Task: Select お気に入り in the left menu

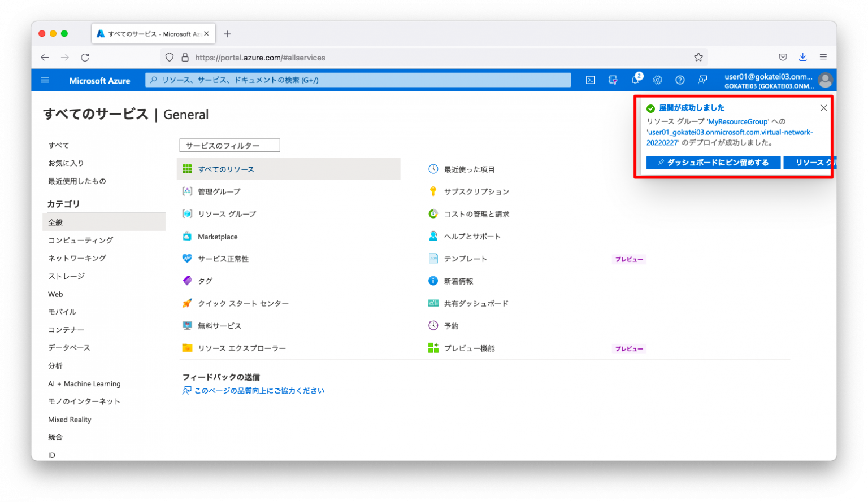Action: click(66, 163)
